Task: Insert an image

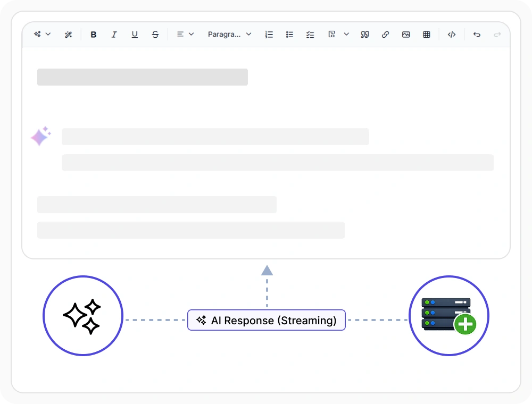Action: click(x=406, y=35)
